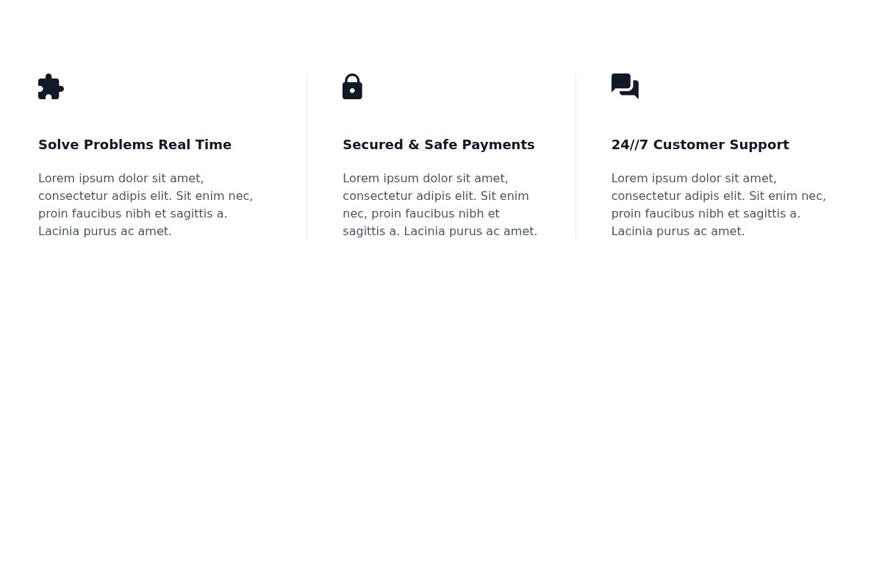Select the paragraph beneath 24//7 Customer Support

[x=718, y=204]
